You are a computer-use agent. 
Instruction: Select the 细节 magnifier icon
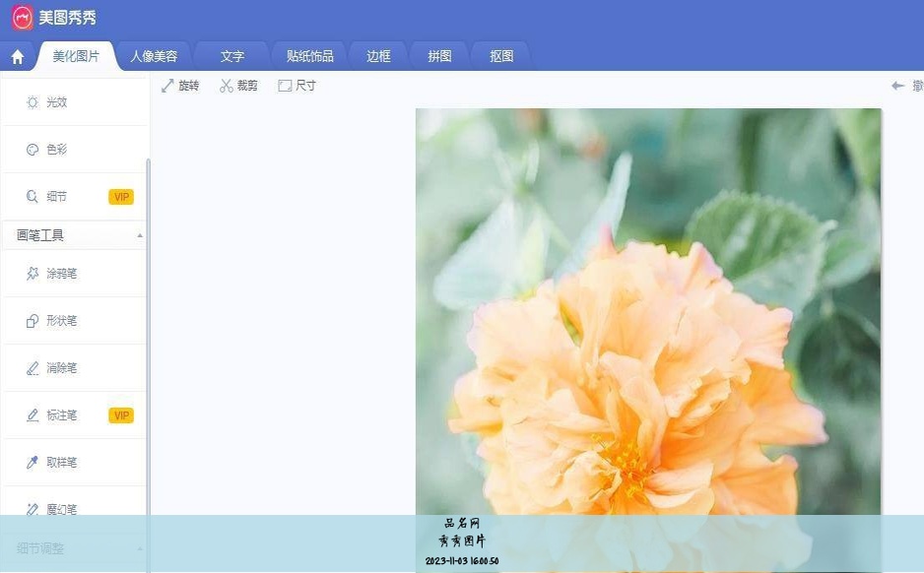pos(33,197)
